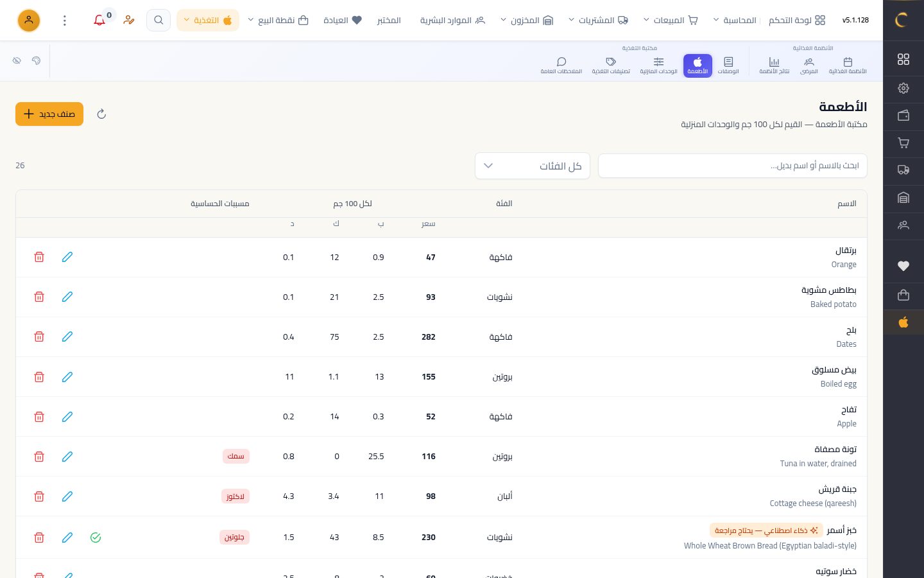Open the Patients (المرضى) toolbar icon

809,66
